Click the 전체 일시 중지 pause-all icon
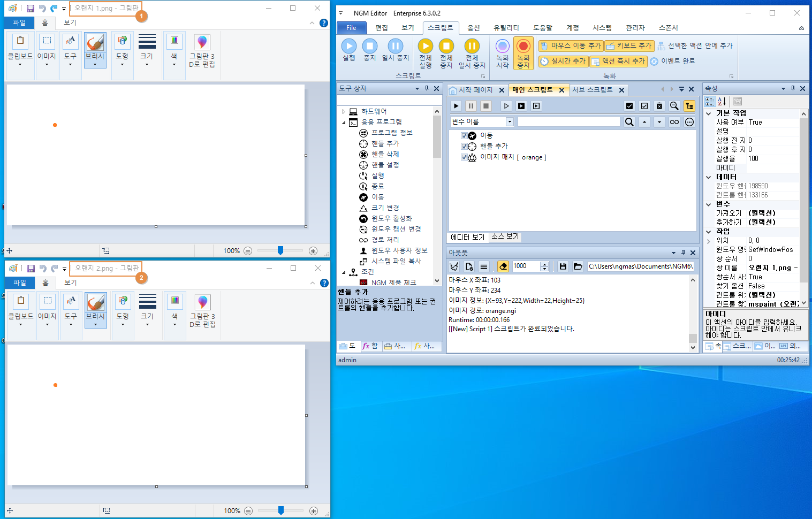812x519 pixels. click(x=472, y=46)
